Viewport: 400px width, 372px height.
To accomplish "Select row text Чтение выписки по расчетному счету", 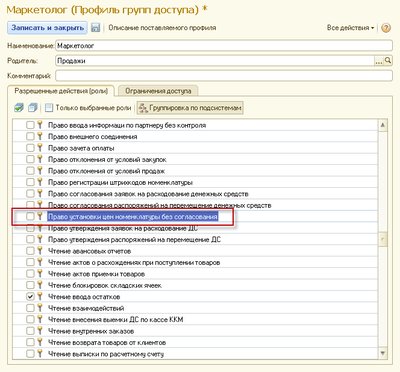I will pos(106,354).
